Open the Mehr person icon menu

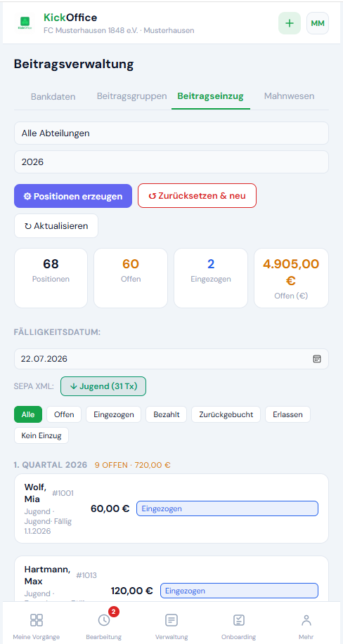point(306,626)
